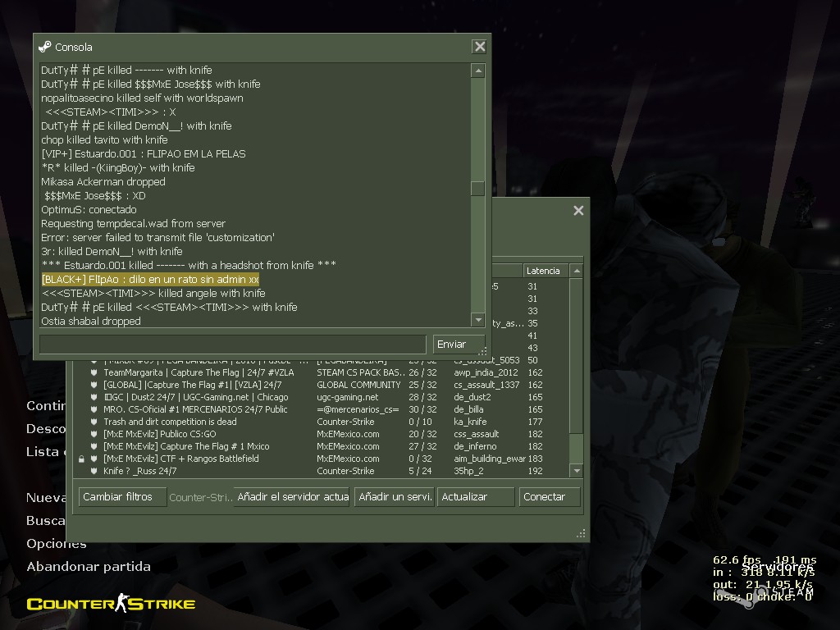This screenshot has height=630, width=840.
Task: Click the VAC shield icon on the MxE Capture The Flag # 1 row
Action: point(94,446)
